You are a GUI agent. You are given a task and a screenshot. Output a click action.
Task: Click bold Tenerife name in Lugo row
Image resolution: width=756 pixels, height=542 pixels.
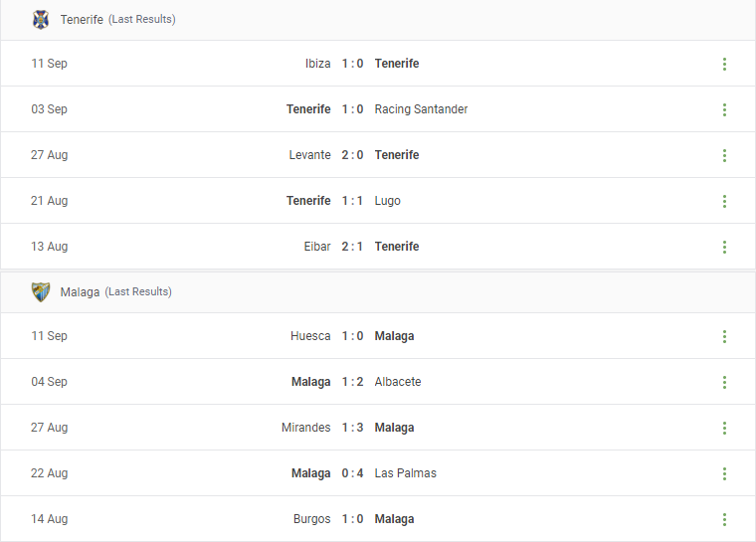tap(308, 201)
